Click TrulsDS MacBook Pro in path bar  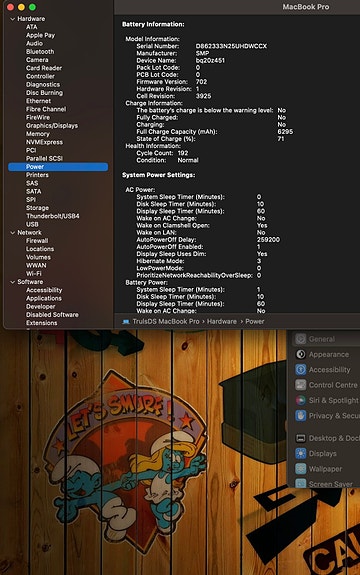(166, 322)
